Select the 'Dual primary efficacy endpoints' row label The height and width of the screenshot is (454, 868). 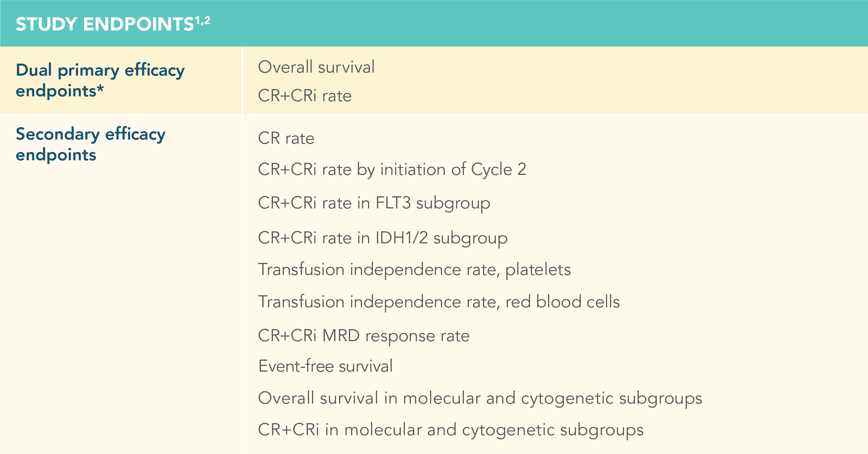point(100,80)
